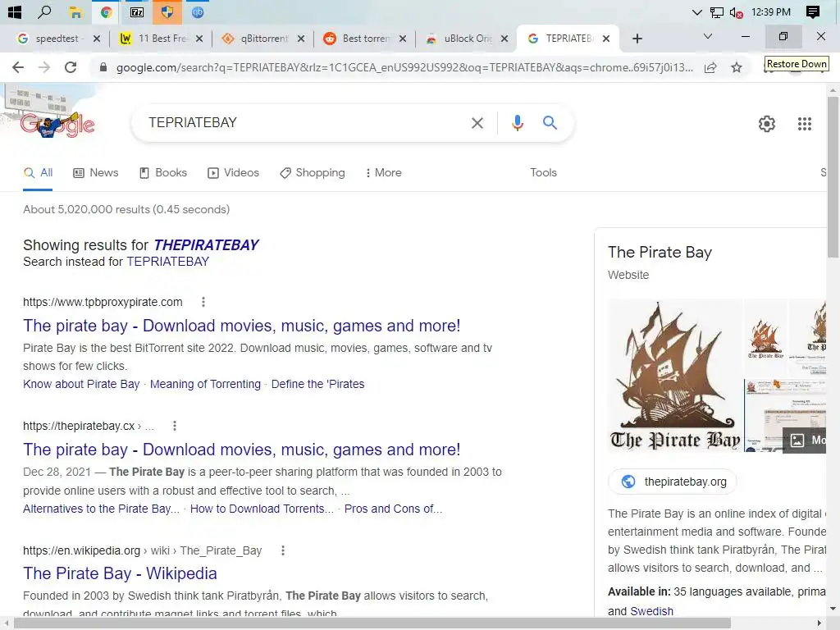Close the TEPRIATEBAY tab
Screen dimensions: 840x630
[x=606, y=39]
